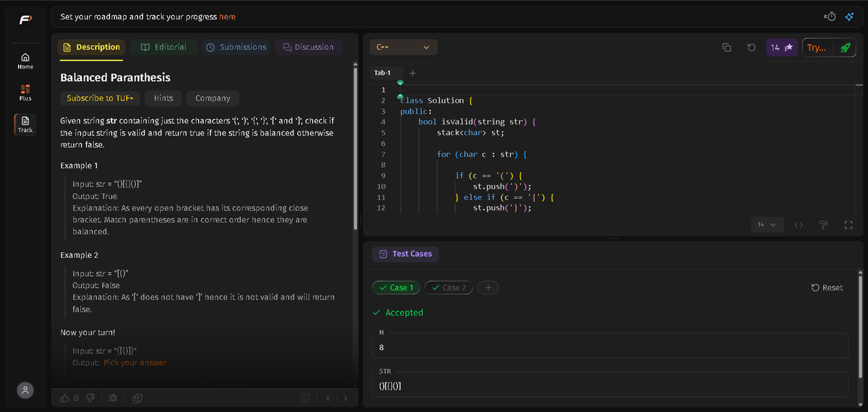Like the problem with thumbs up
Screen dimensions: 868x412
click(x=65, y=398)
